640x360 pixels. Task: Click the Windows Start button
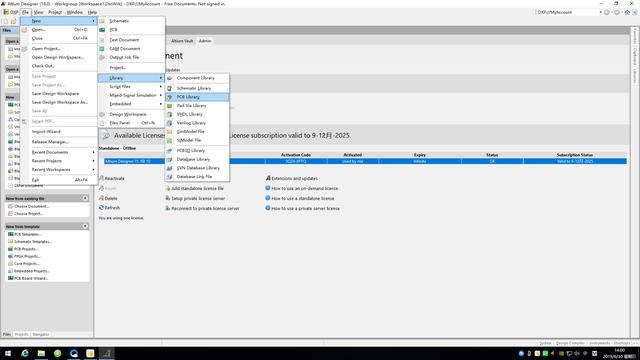(x=8, y=353)
